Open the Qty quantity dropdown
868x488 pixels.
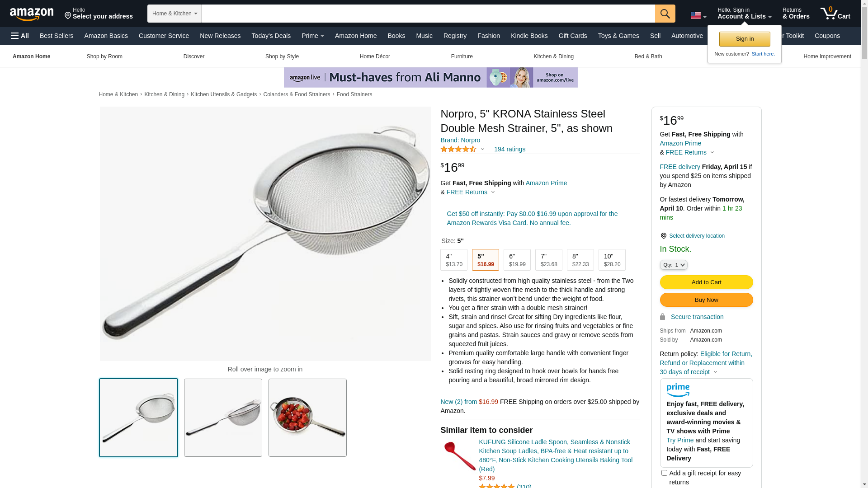pos(674,265)
